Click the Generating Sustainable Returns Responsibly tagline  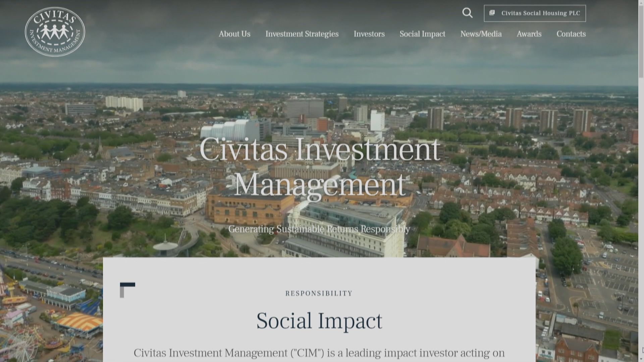(x=319, y=229)
